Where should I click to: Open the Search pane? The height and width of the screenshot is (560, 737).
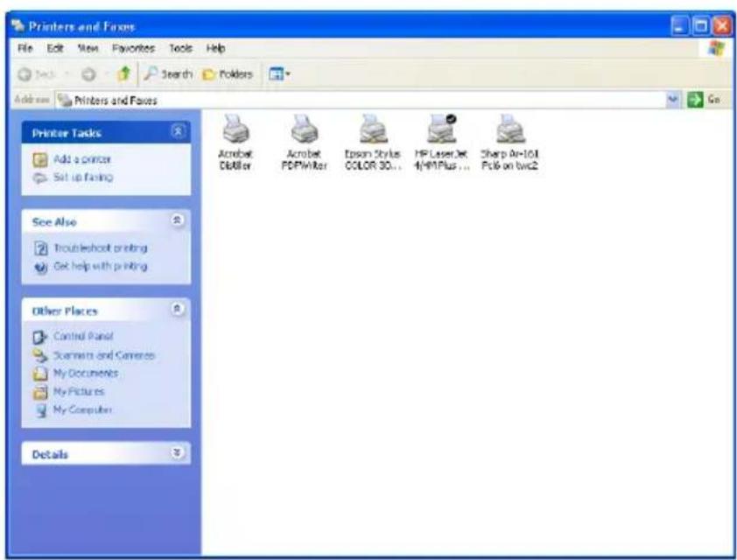[168, 73]
